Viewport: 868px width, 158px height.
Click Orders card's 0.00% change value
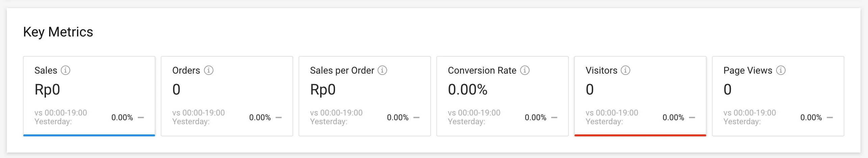tap(260, 117)
